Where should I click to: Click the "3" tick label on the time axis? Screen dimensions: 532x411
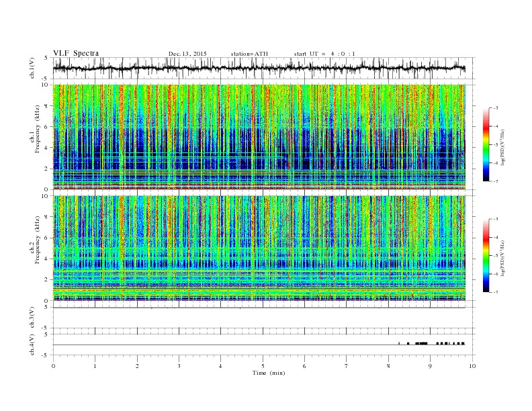(179, 366)
